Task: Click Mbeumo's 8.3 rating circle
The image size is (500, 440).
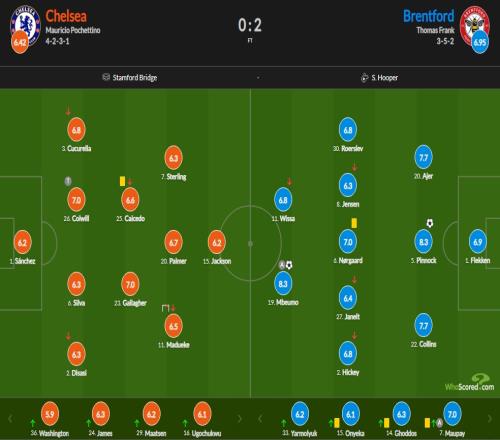Action: (283, 284)
